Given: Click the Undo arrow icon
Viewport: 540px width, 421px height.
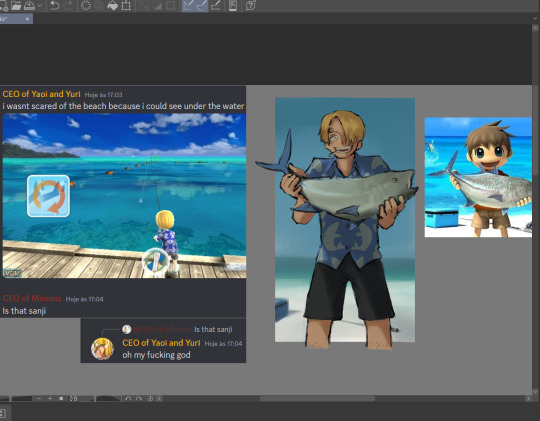Looking at the screenshot, I should pyautogui.click(x=54, y=5).
